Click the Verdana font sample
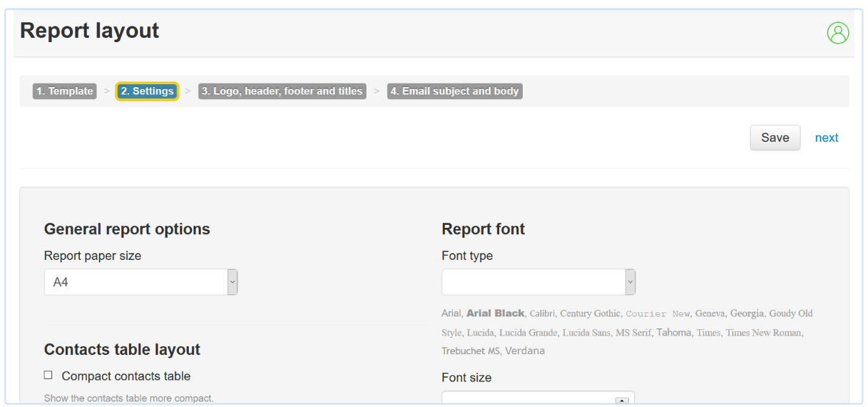The image size is (868, 407). tap(524, 351)
